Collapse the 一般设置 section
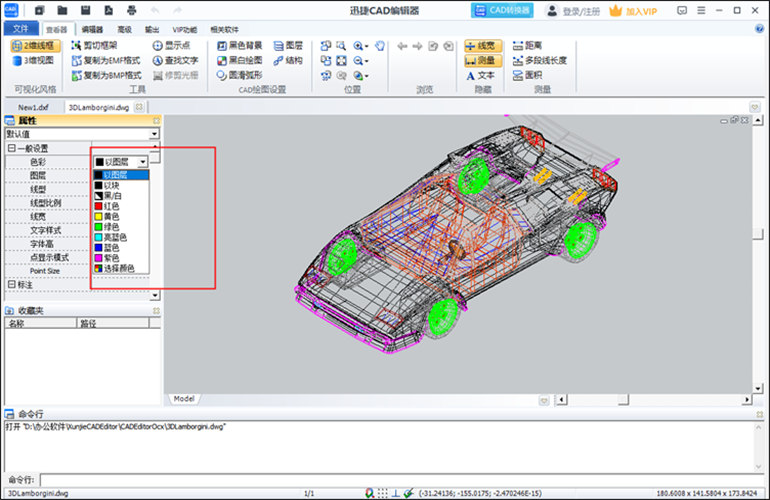This screenshot has height=500, width=770. tap(12, 148)
